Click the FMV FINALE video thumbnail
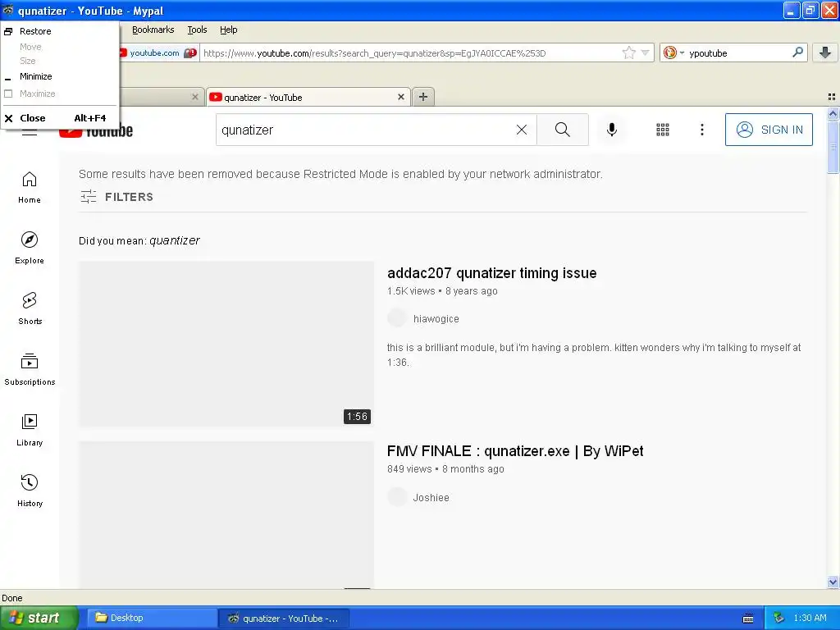The width and height of the screenshot is (840, 630). tap(226, 514)
